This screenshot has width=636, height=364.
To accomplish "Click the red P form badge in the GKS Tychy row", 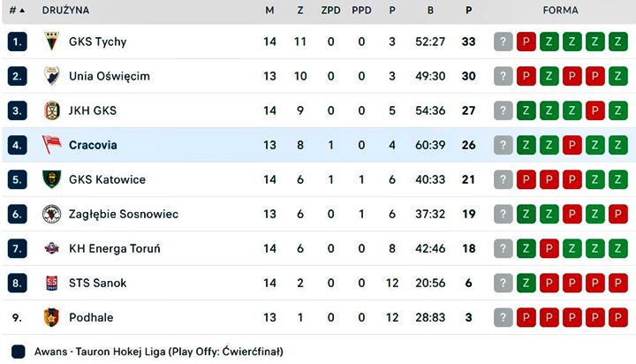I will (526, 42).
